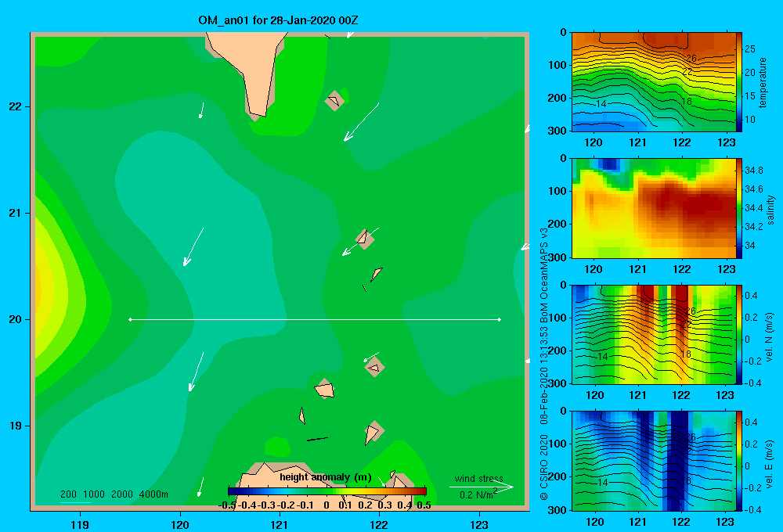The width and height of the screenshot is (783, 532).
Task: Open the northward velocity section plot
Action: tap(654, 335)
